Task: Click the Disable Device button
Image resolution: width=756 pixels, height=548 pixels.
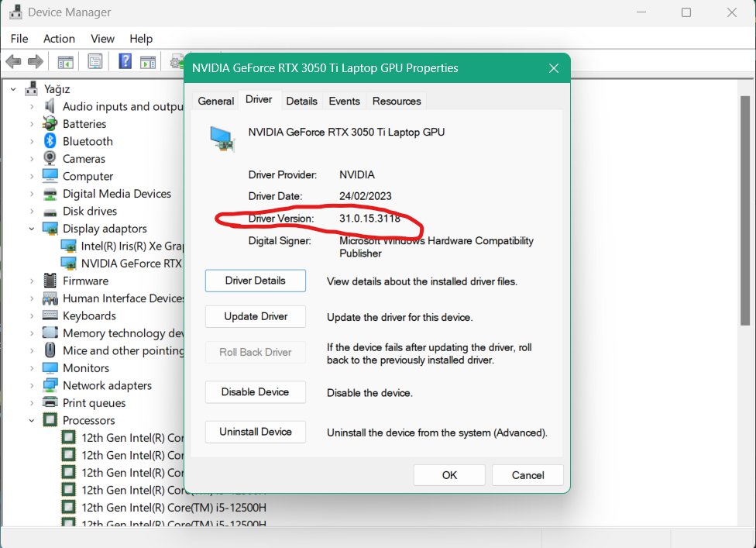Action: pyautogui.click(x=256, y=392)
